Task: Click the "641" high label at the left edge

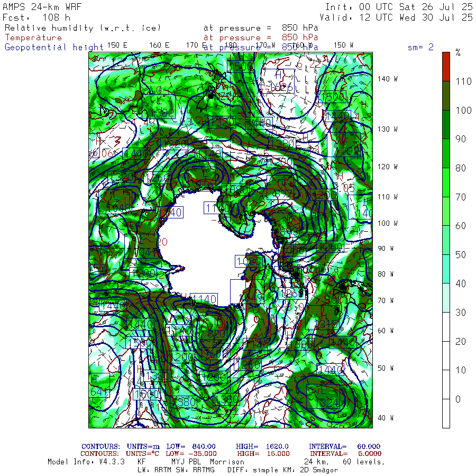Action: [x=99, y=392]
